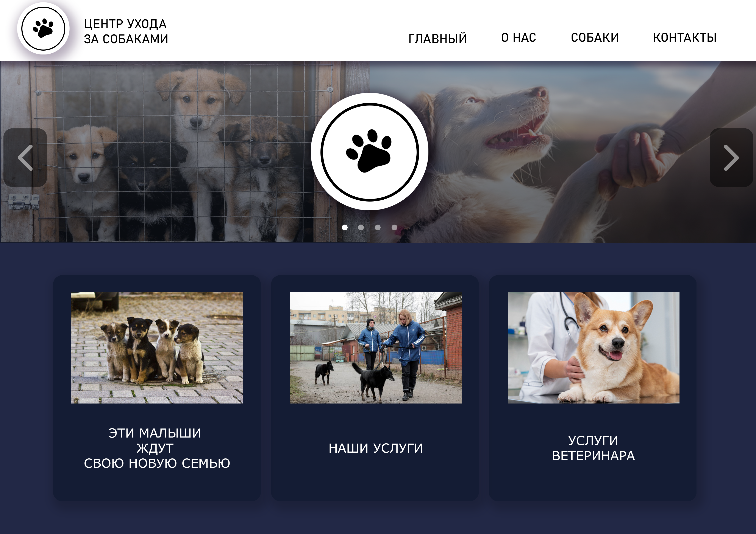Click ЭТИ МАЛЫШИ ЖДУТ СВОЮ НОВУЮ СЕМЬЮ link

point(157,448)
